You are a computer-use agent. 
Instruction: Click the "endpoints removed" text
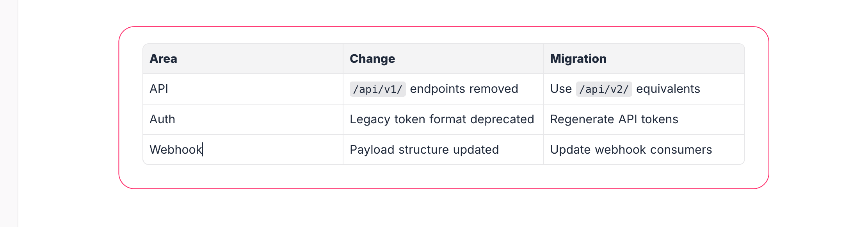[x=464, y=89]
